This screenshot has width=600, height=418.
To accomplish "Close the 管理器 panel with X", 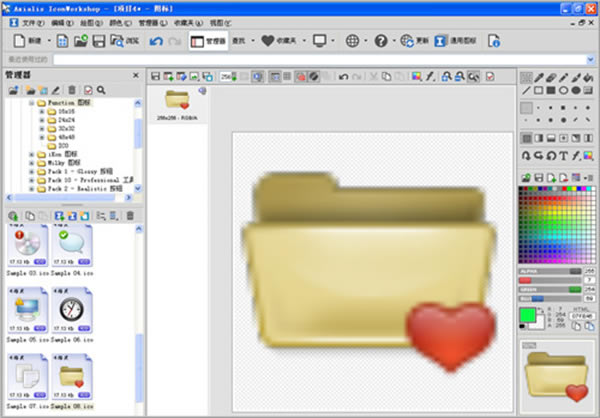I will [x=136, y=75].
